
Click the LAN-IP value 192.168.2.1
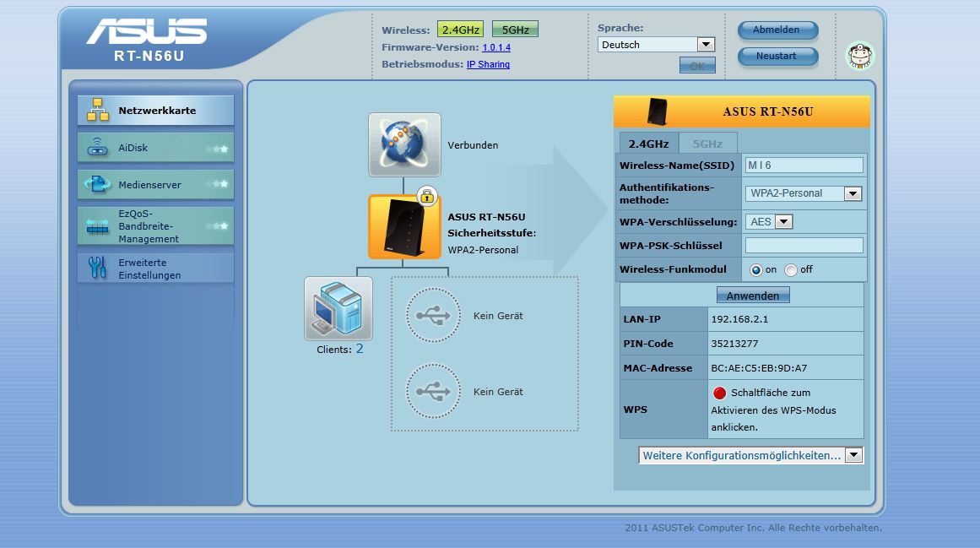click(740, 319)
